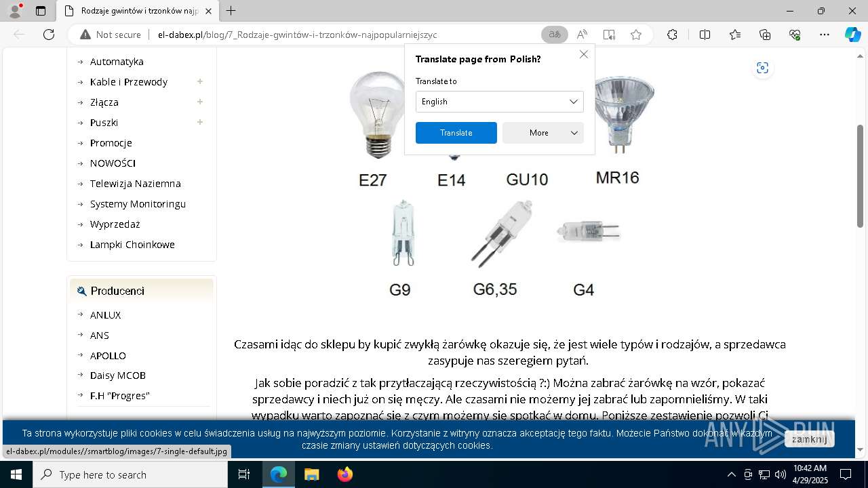Open File Explorer from taskbar
868x488 pixels.
[x=311, y=474]
